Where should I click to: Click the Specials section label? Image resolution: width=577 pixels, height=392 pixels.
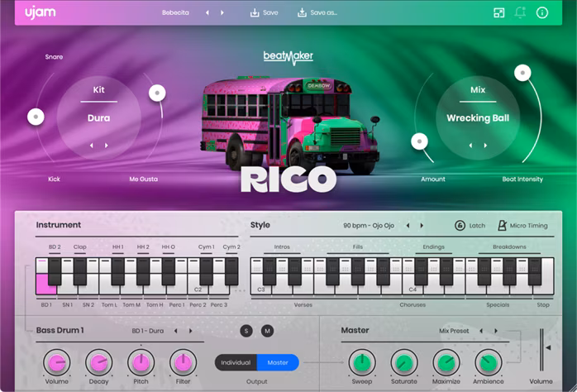click(x=498, y=305)
